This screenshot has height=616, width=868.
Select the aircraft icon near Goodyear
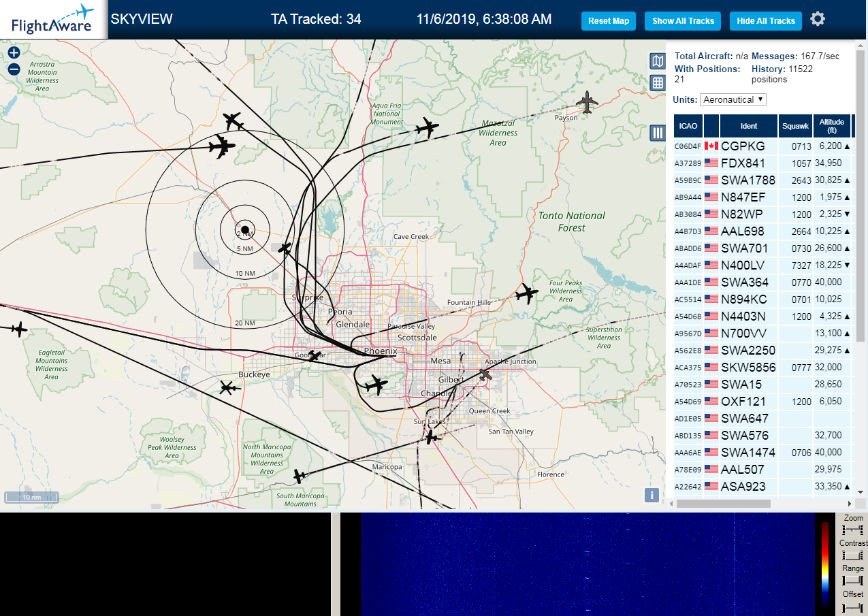tap(314, 356)
